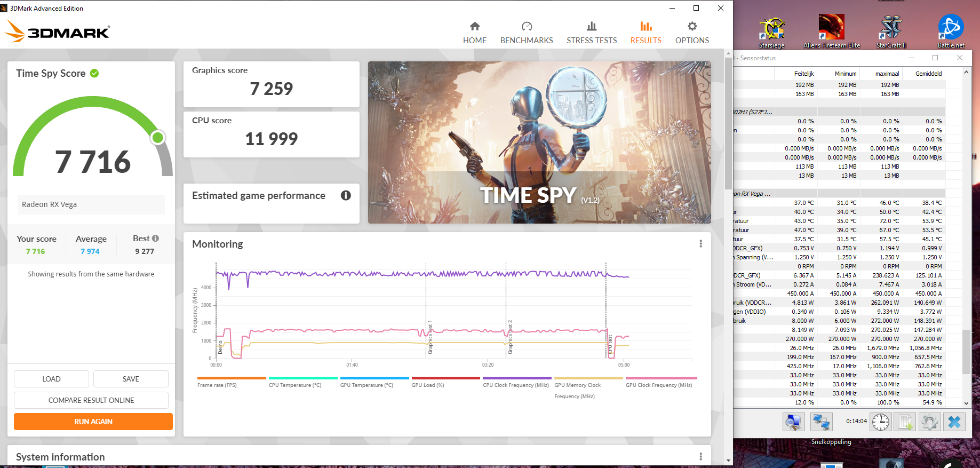Click the LOAD button
This screenshot has width=980, height=468.
tap(51, 379)
